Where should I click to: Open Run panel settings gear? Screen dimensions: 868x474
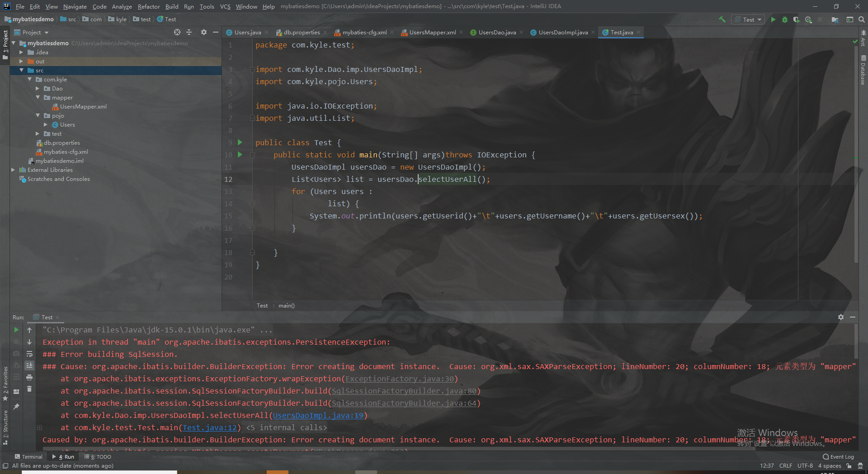[x=841, y=317]
